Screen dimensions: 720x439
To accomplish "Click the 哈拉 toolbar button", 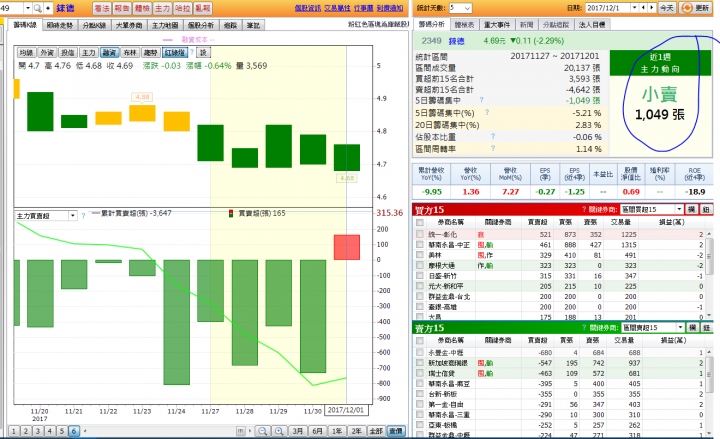I will point(182,8).
